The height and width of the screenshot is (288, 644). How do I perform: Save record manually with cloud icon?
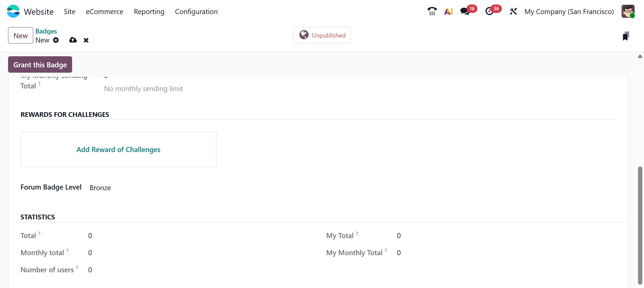pos(73,40)
